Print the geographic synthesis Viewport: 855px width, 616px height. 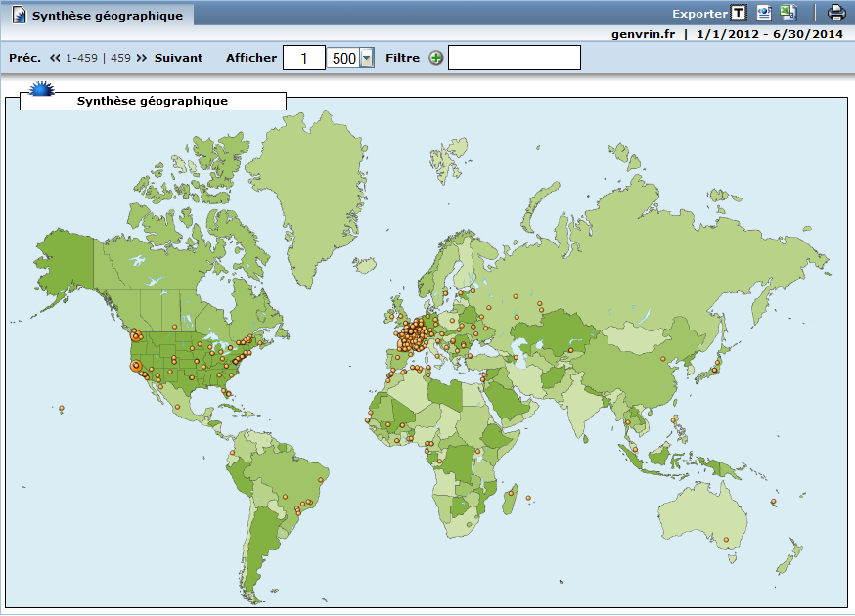click(834, 13)
